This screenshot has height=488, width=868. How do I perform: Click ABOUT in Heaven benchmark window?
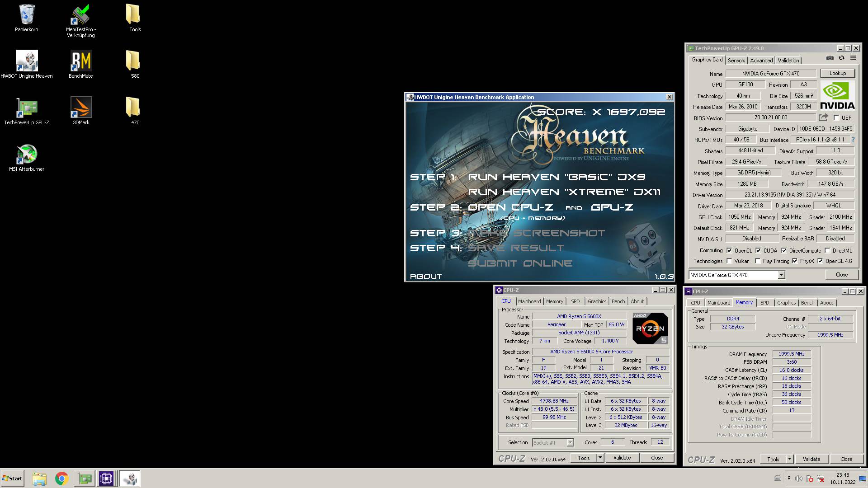click(x=425, y=277)
